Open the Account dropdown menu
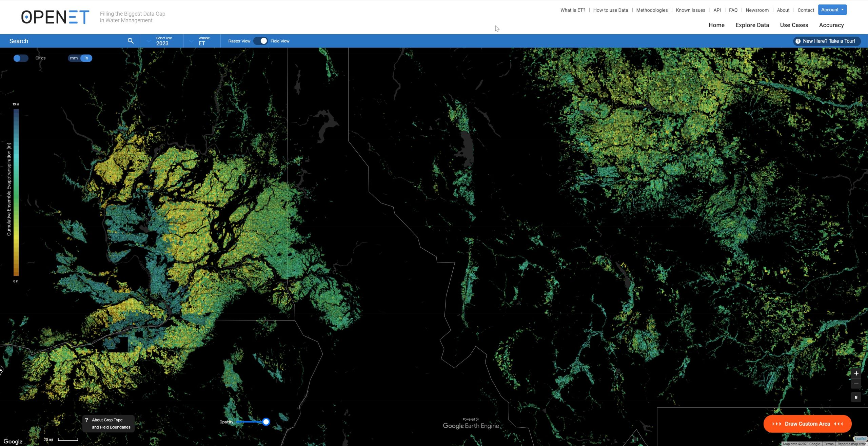 [832, 10]
